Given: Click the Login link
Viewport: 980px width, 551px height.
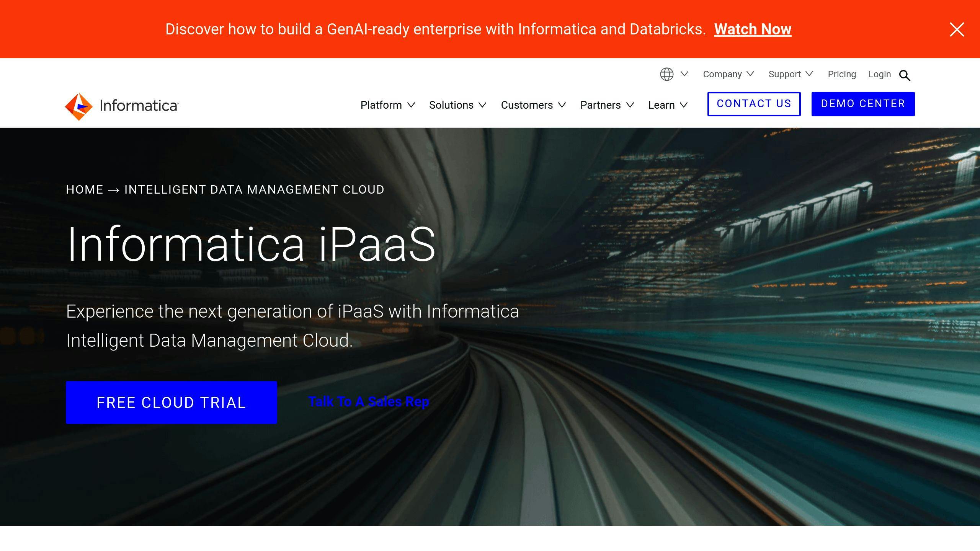Looking at the screenshot, I should point(879,74).
